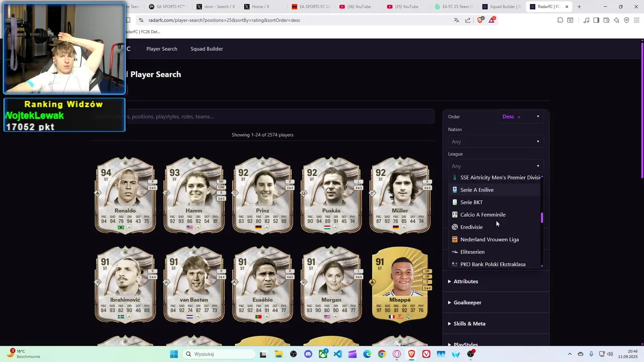Click league dropdown list scrollbar thumb
This screenshot has width=644, height=362.
point(542,218)
